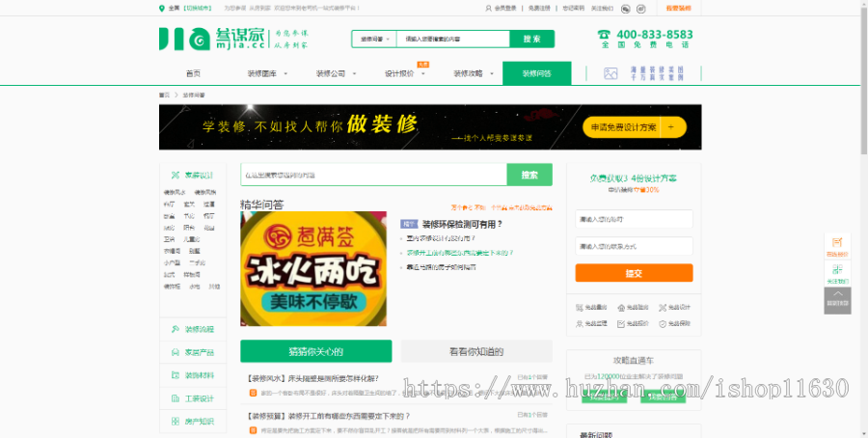The image size is (868, 438).
Task: Open 【装修风水】床头隔壁是厕所要怎样化解 question
Action: tap(312, 379)
